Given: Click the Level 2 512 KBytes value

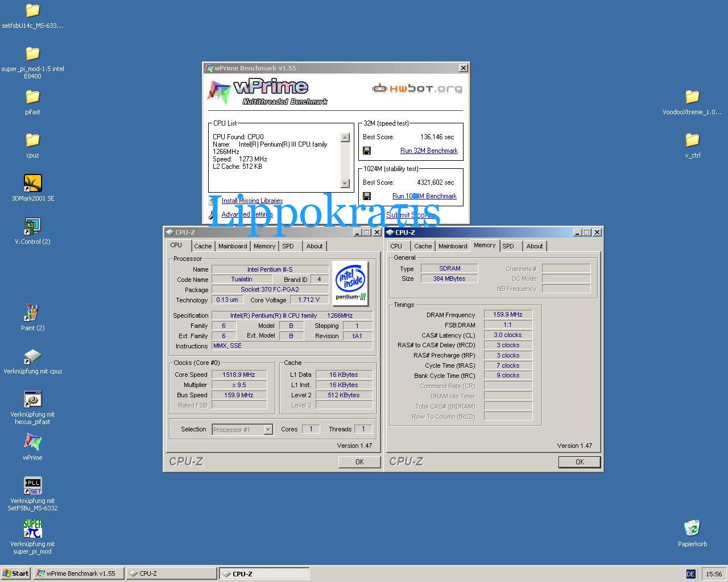Looking at the screenshot, I should [344, 395].
